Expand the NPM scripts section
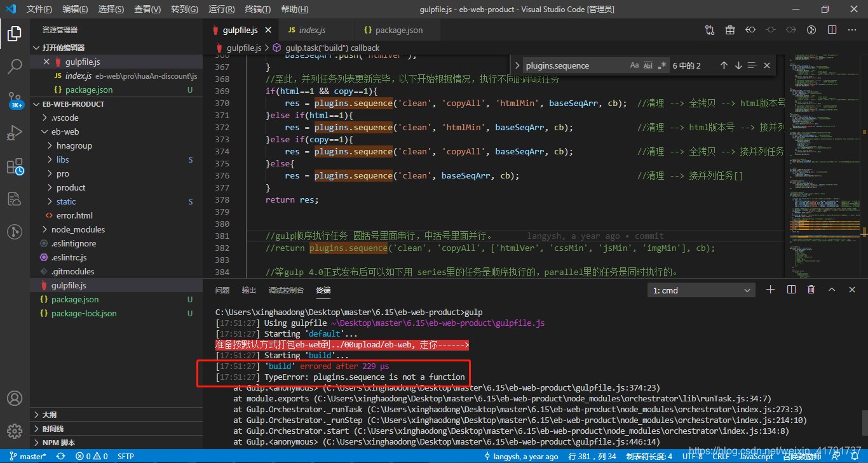This screenshot has height=463, width=868. tap(116, 443)
